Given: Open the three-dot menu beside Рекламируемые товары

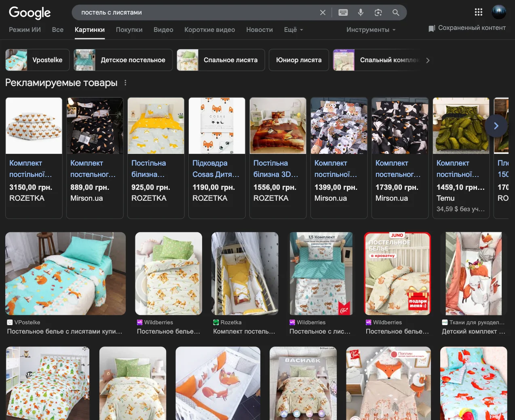Looking at the screenshot, I should pos(125,83).
